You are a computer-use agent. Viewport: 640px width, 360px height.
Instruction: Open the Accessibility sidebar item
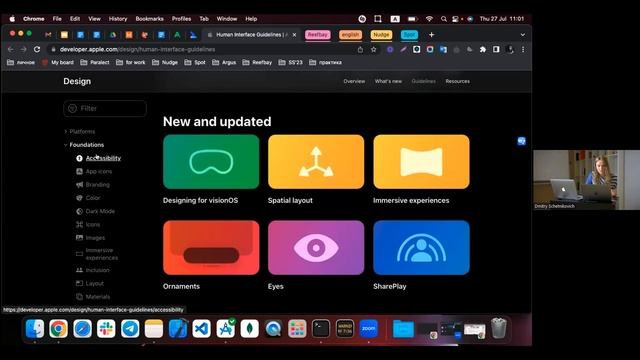pyautogui.click(x=103, y=158)
